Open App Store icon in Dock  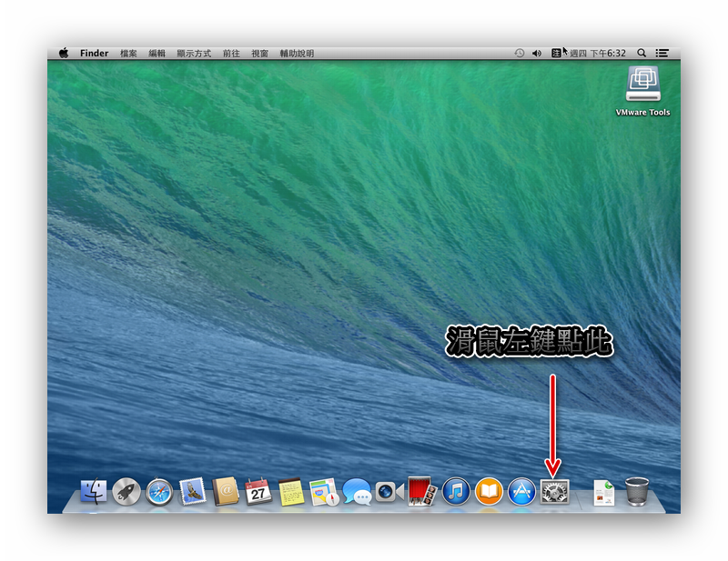521,491
